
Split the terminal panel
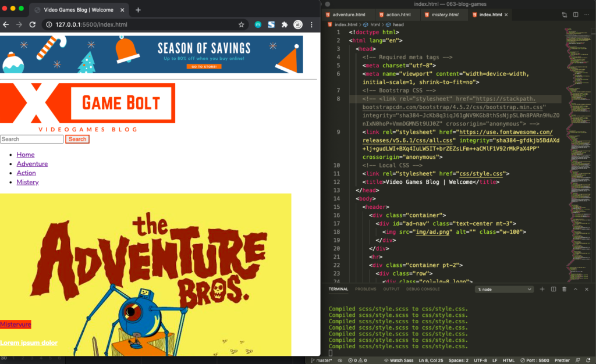pos(554,289)
